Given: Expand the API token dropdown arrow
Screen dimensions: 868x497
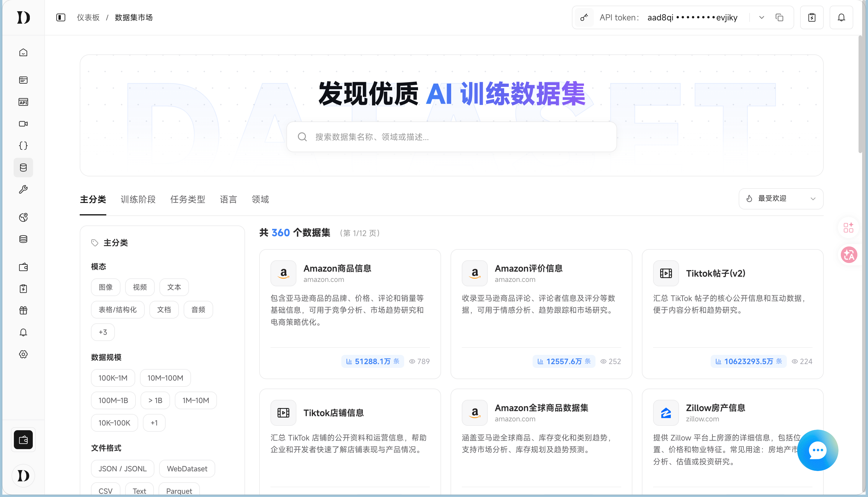Looking at the screenshot, I should point(762,17).
